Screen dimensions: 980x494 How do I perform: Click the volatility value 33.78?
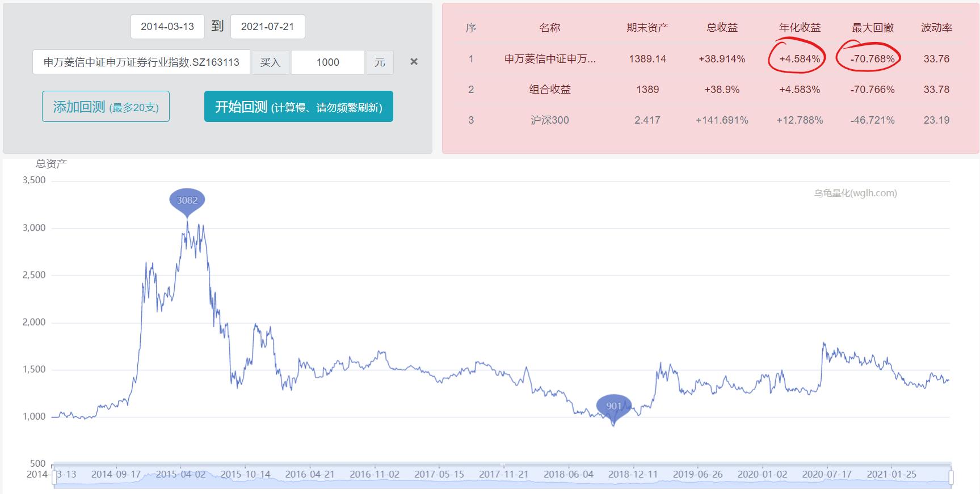point(936,90)
